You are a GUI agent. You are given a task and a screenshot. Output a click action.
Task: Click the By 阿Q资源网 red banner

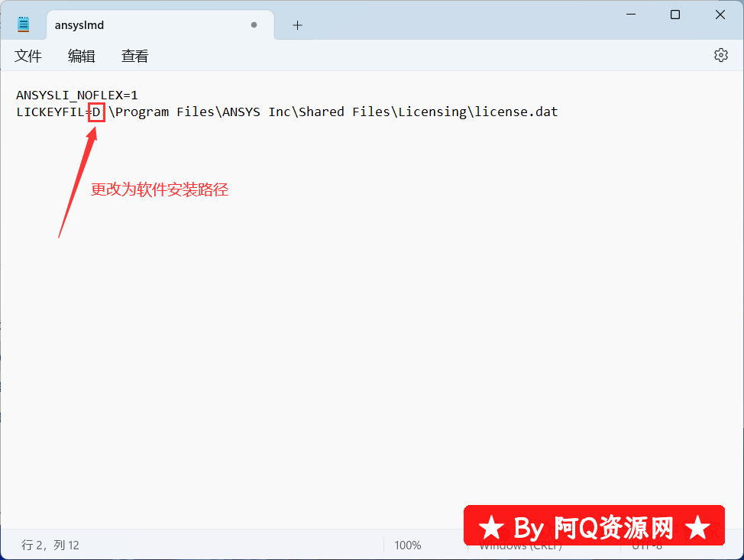pos(594,526)
